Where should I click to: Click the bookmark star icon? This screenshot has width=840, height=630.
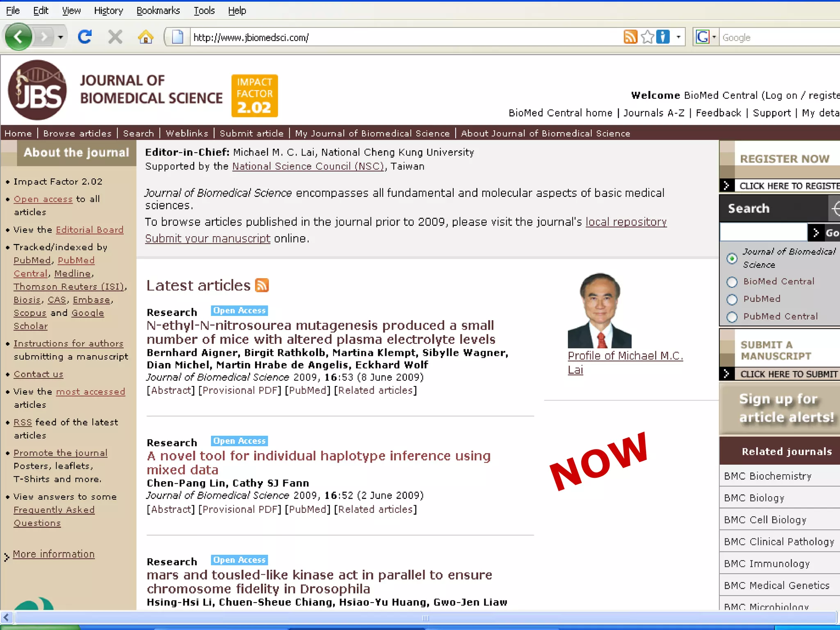(647, 37)
